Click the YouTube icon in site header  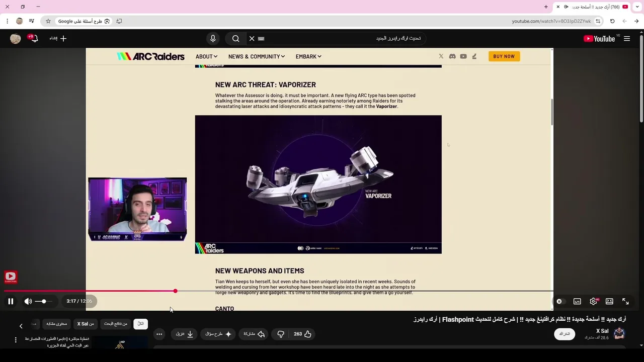tap(463, 56)
